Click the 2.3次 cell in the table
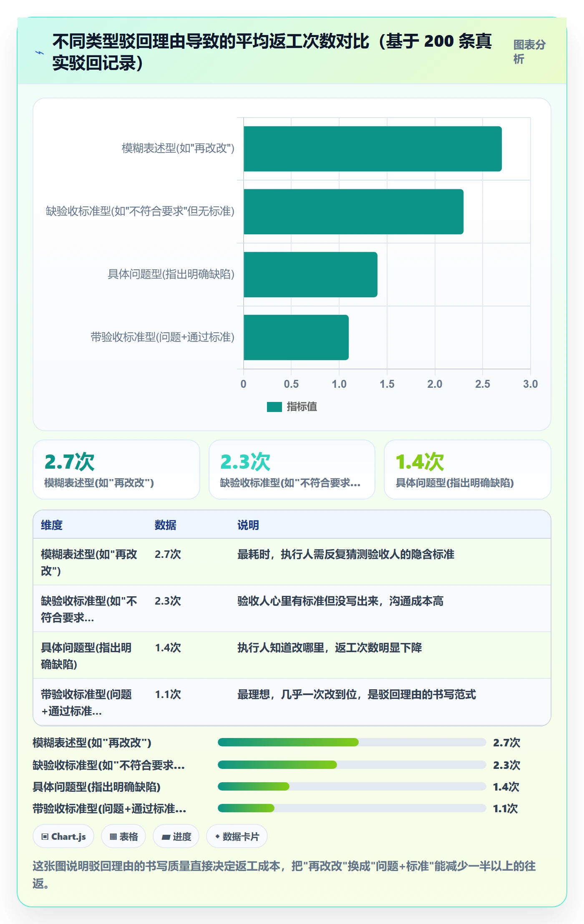The height and width of the screenshot is (924, 584). click(168, 601)
